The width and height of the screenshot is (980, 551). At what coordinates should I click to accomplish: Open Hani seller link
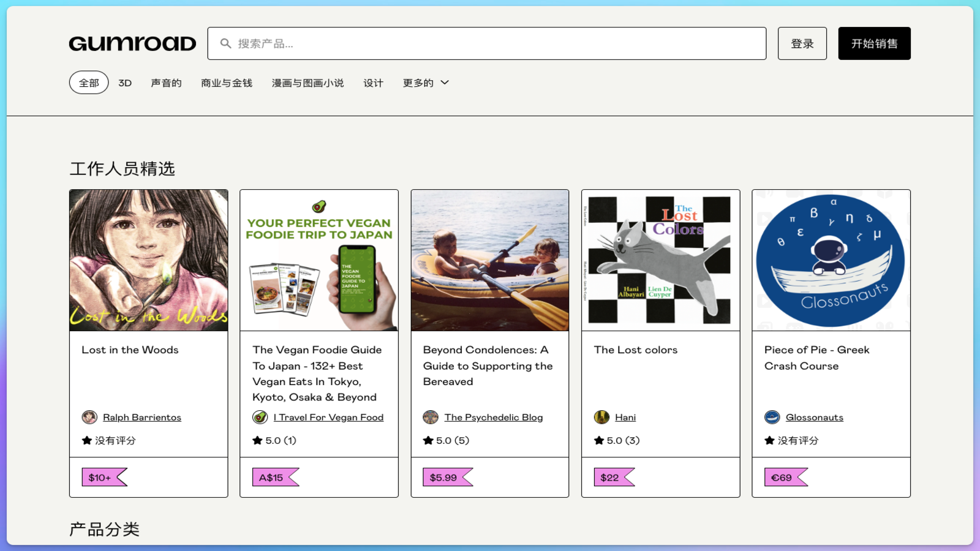click(625, 418)
